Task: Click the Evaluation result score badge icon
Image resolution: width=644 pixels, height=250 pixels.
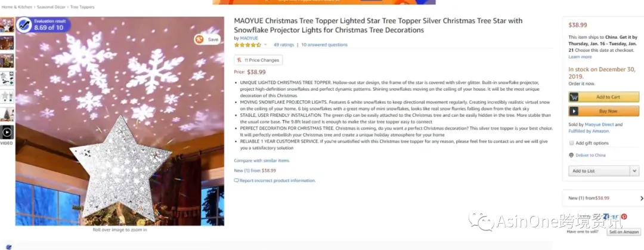Action: coord(25,24)
